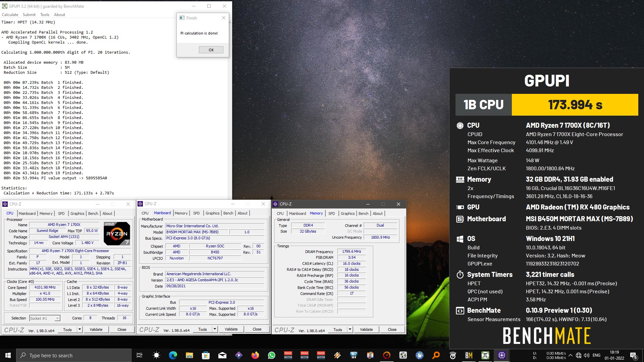The image size is (644, 362).
Task: Click the GPUPI output vertical scrollbar
Action: pos(230,109)
